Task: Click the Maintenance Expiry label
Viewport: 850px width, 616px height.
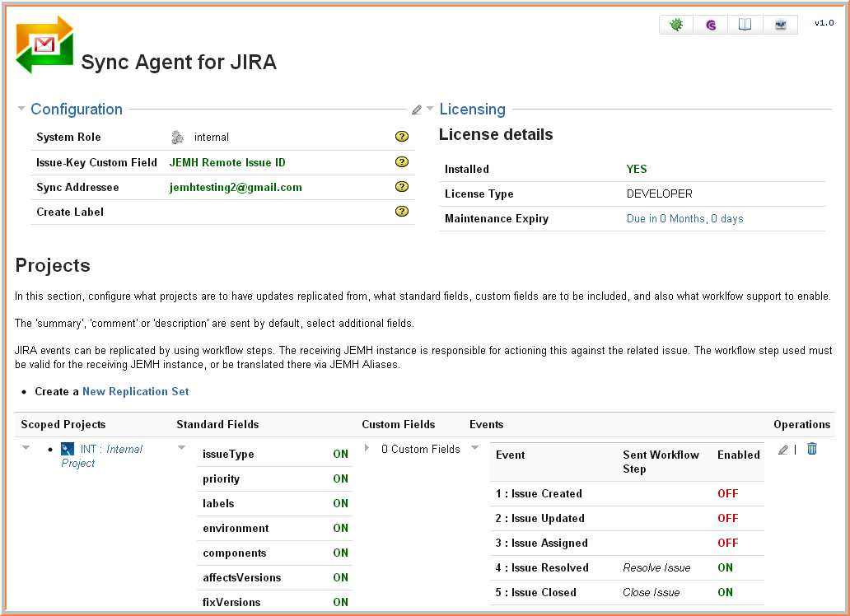Action: pyautogui.click(x=497, y=218)
